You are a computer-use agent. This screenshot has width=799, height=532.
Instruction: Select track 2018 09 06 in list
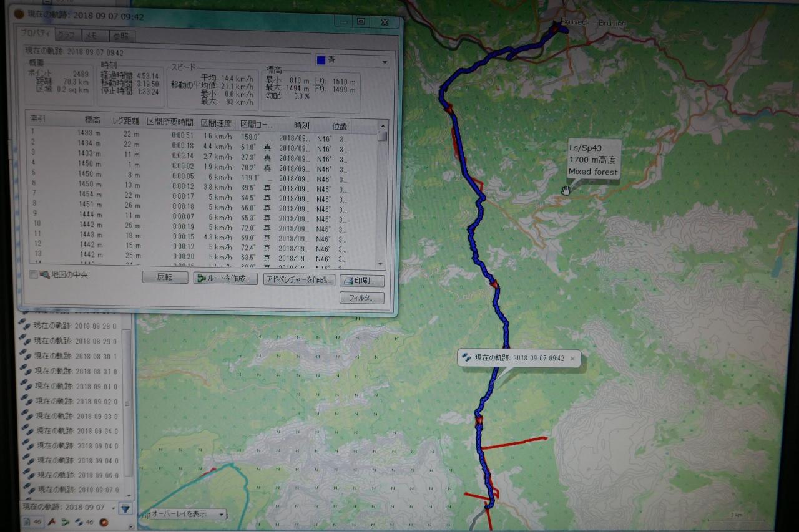(x=76, y=475)
